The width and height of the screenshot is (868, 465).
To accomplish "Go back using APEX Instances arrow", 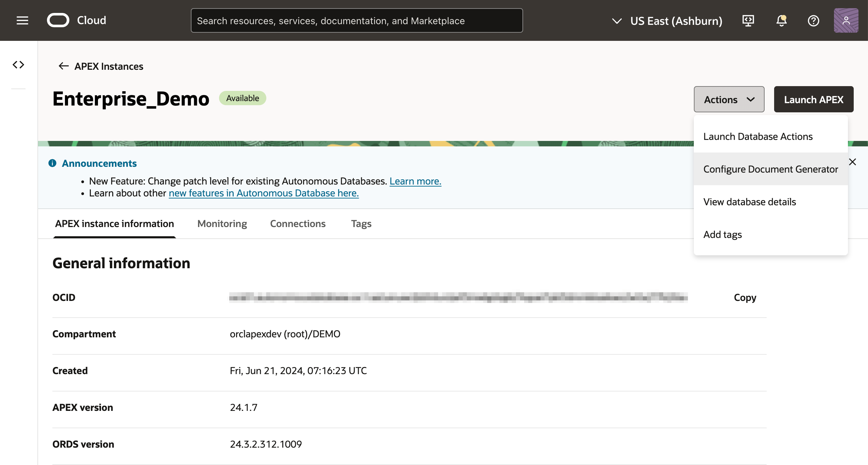I will click(64, 66).
